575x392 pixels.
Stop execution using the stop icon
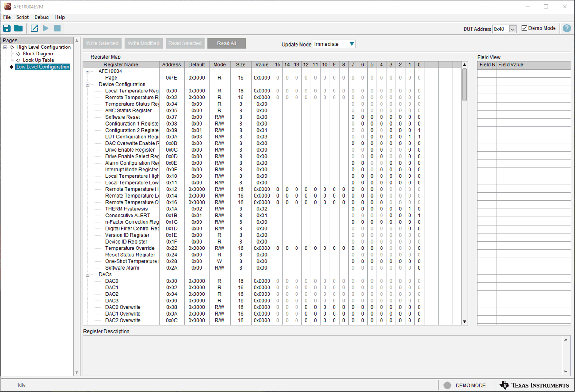(57, 28)
